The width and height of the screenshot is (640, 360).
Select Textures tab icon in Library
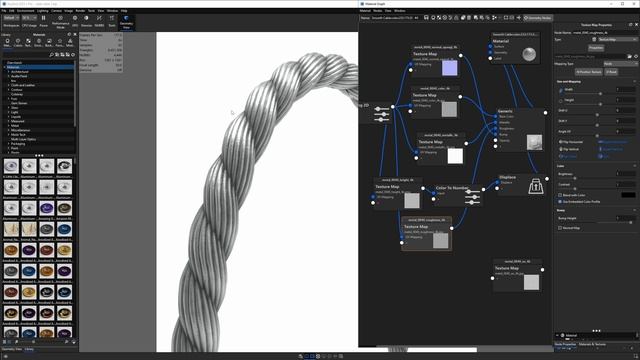coord(28,42)
